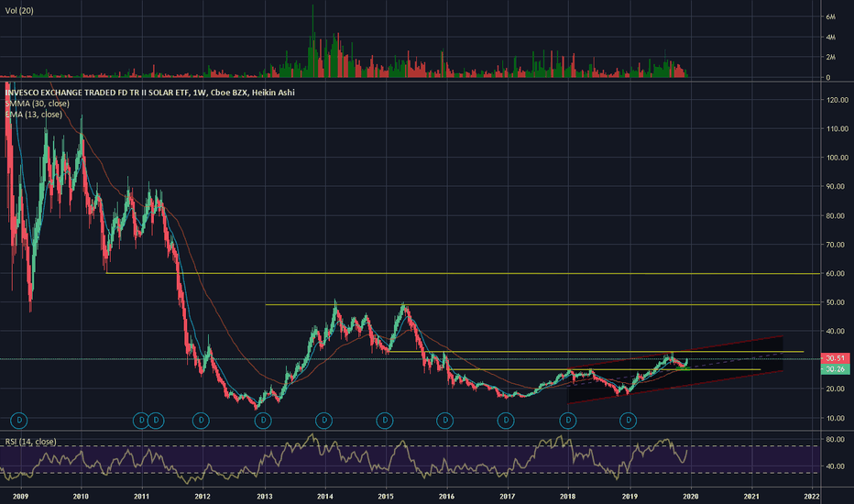Select the yellow horizontal line near 49.00
Screen dimensions: 854x504
(542, 304)
